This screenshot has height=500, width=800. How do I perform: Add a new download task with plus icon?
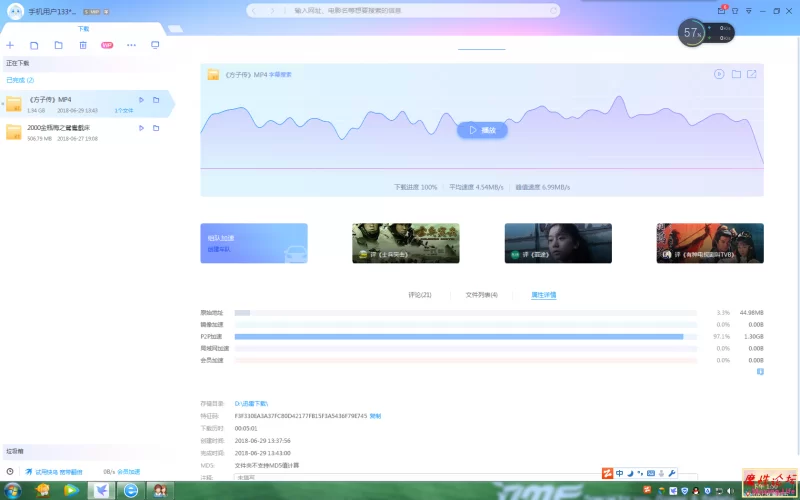pyautogui.click(x=10, y=45)
